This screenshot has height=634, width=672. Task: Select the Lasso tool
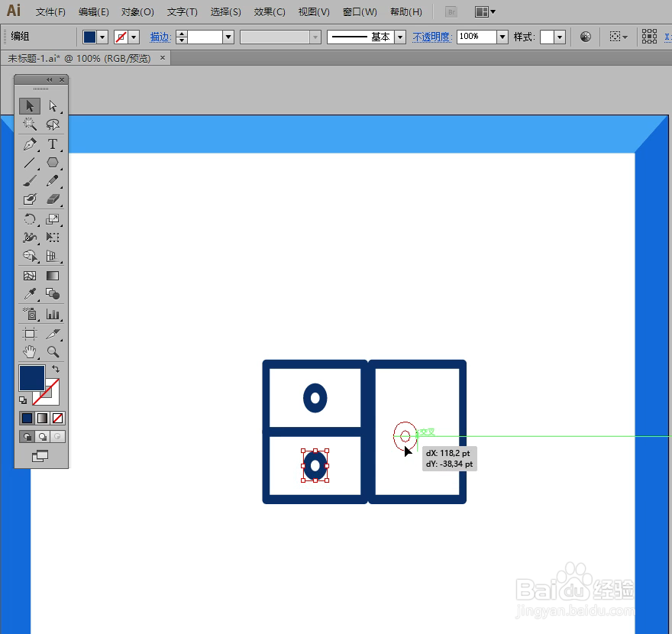pyautogui.click(x=53, y=125)
